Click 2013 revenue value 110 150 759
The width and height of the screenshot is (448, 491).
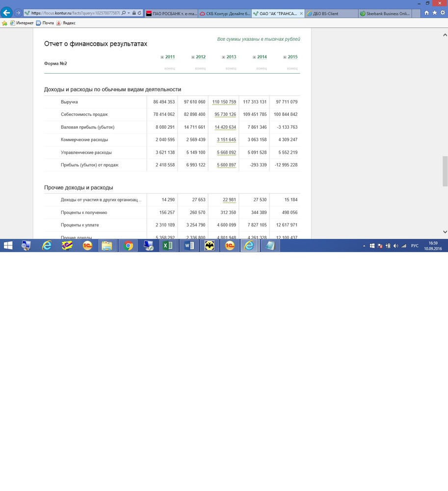pos(224,102)
